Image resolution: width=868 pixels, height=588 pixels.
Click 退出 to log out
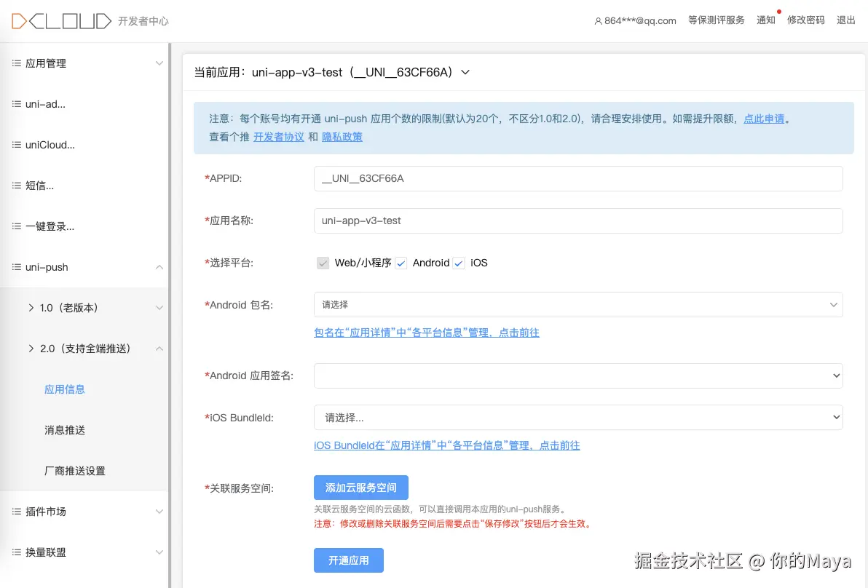846,20
